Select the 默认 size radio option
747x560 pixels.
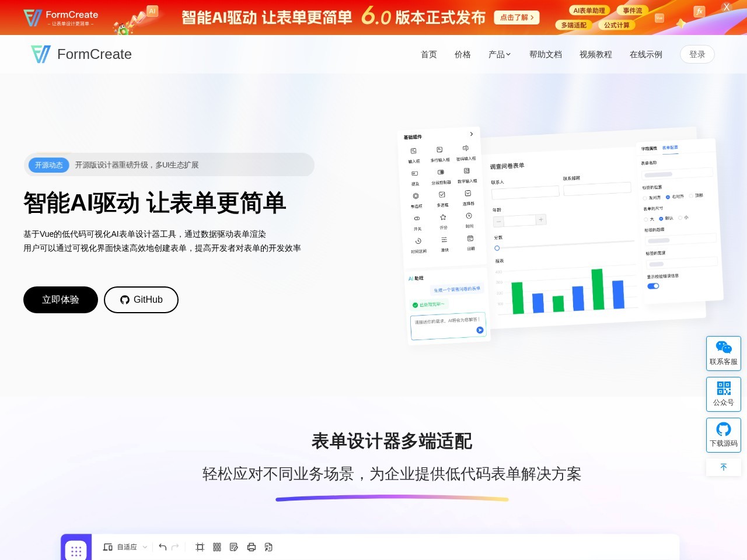666,219
